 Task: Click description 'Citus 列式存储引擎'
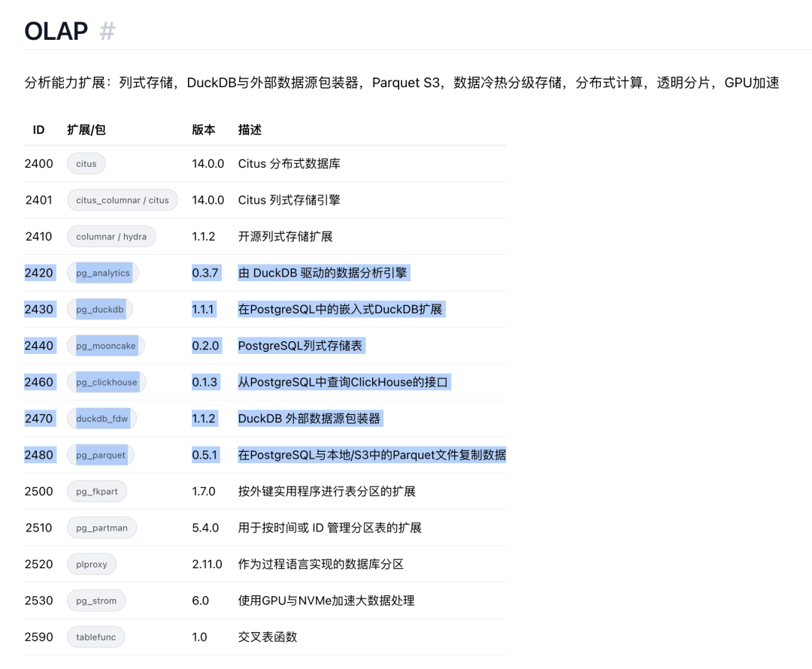(x=289, y=200)
